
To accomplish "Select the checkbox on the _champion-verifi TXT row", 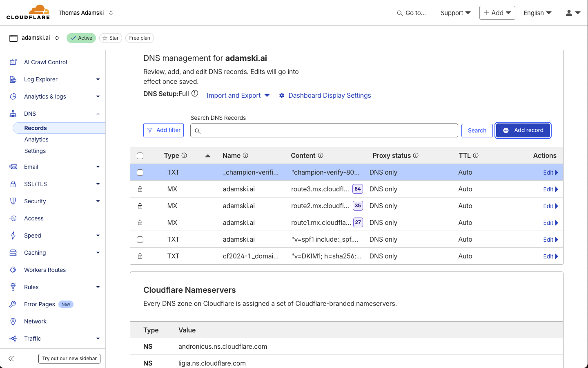I will [140, 172].
